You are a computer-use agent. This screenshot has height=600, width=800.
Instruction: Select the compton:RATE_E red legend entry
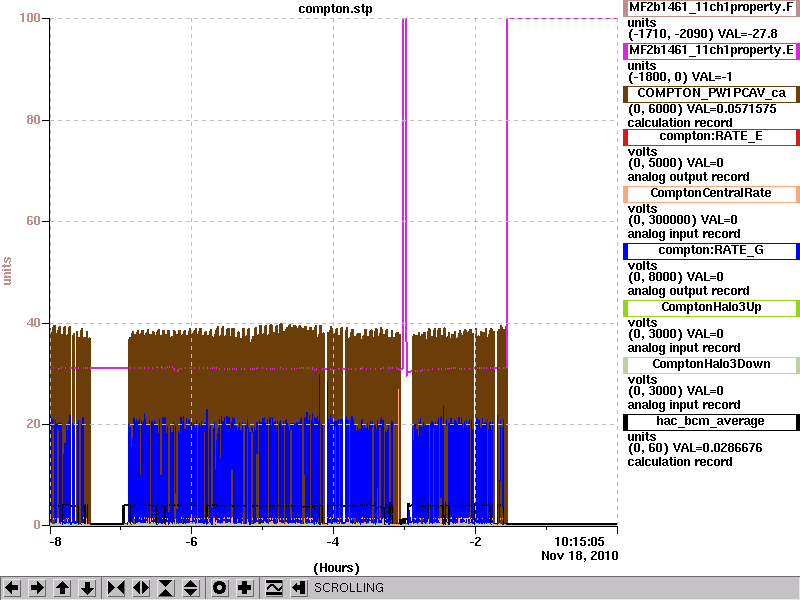[711, 137]
